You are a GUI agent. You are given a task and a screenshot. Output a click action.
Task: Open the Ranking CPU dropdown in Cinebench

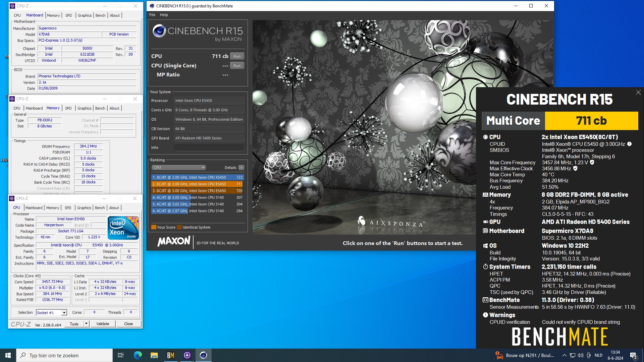(x=179, y=168)
